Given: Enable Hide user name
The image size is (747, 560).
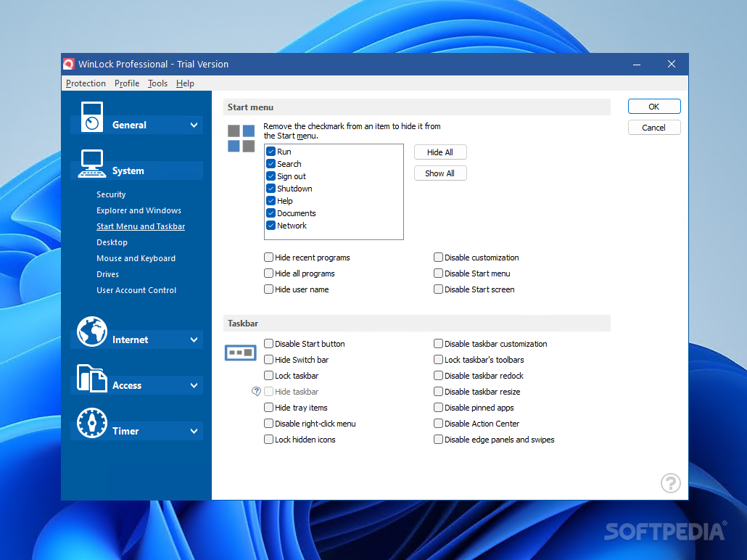Looking at the screenshot, I should [268, 289].
